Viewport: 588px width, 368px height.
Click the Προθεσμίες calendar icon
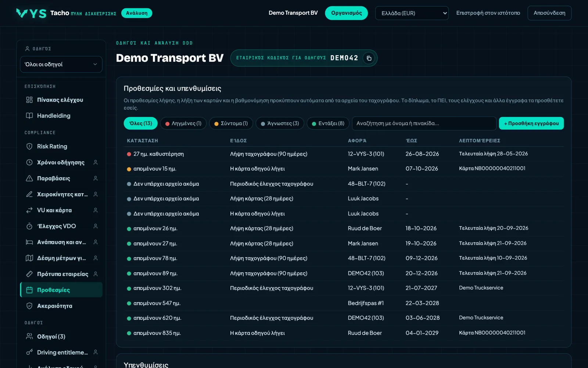point(29,290)
